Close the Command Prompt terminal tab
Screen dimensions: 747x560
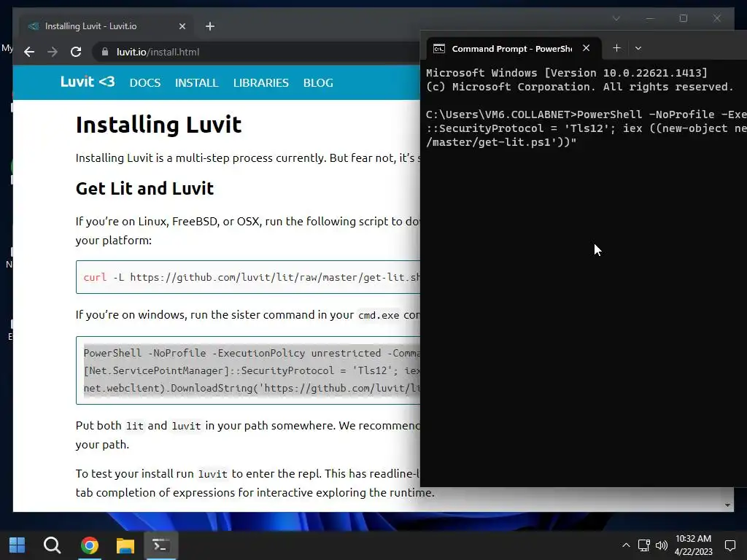pos(587,48)
